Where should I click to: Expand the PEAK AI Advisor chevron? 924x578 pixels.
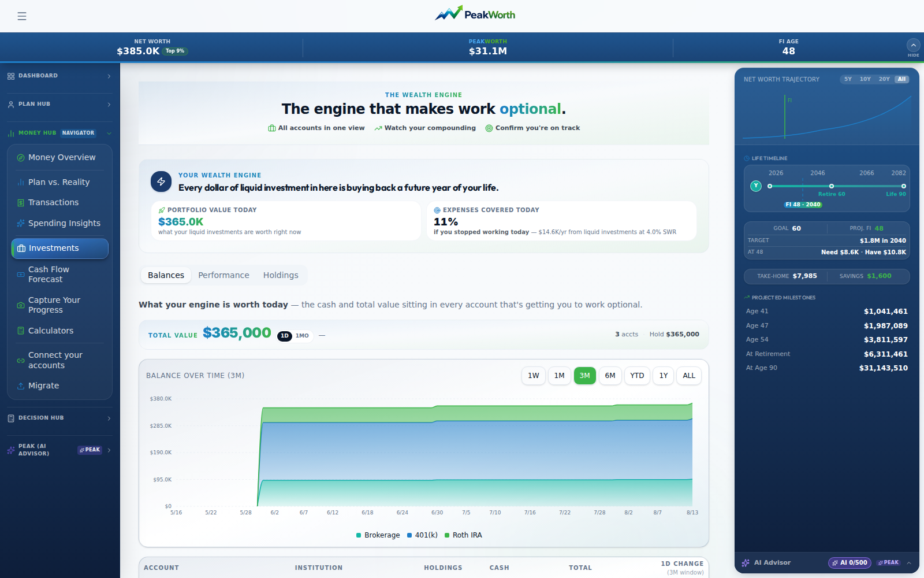[109, 450]
